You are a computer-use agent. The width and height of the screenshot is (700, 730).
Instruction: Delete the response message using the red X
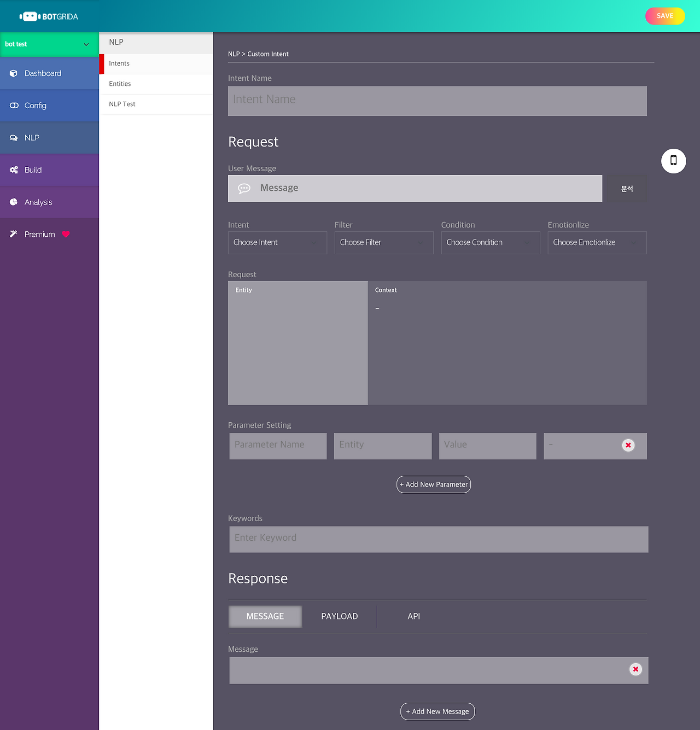(635, 669)
